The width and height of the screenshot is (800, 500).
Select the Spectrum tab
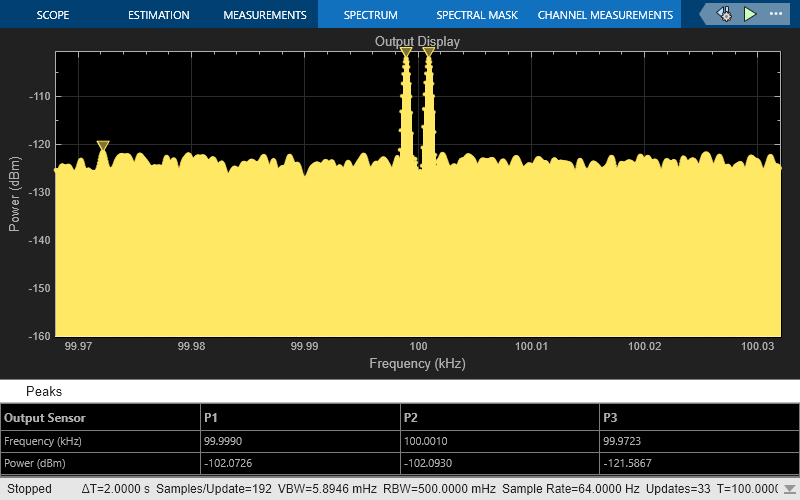[370, 15]
